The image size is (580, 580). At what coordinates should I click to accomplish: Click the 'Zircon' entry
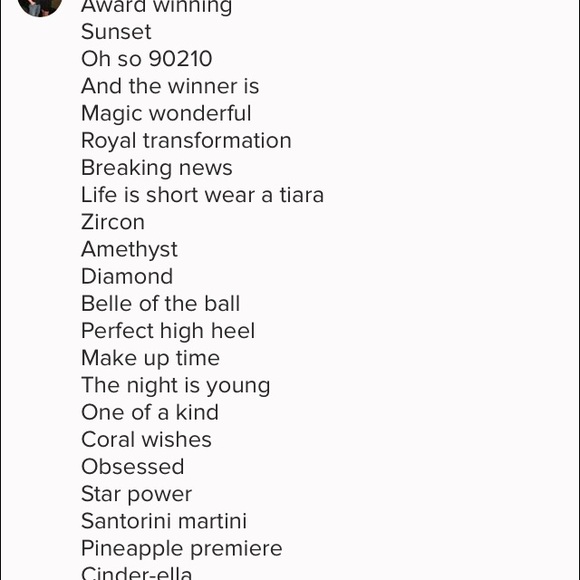tap(113, 222)
